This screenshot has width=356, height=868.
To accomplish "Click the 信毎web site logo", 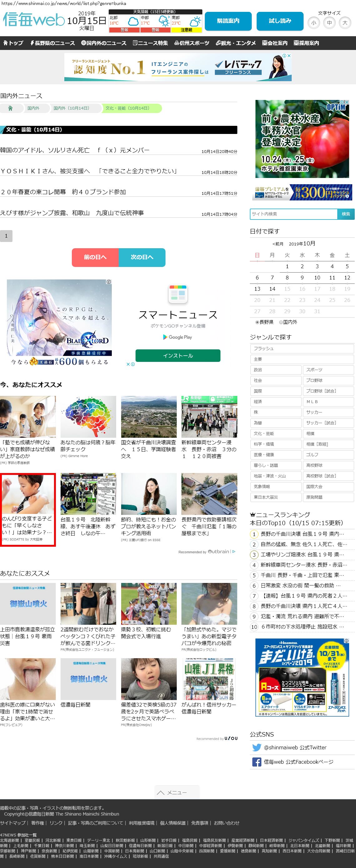I will point(33,20).
